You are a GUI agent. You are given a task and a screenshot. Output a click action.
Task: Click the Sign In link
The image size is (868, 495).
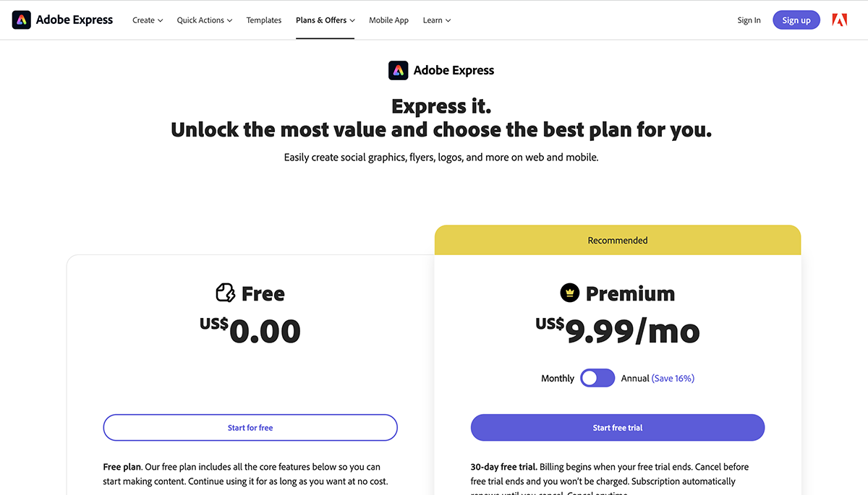pos(749,20)
